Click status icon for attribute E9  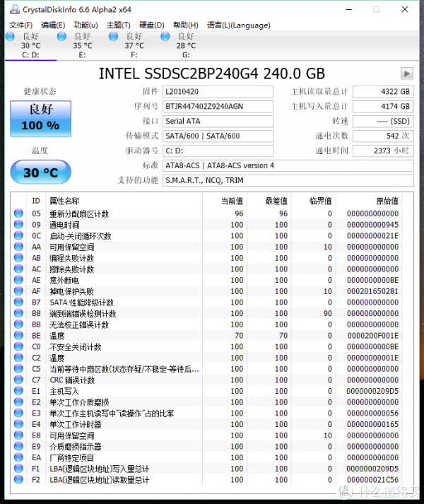[18, 446]
